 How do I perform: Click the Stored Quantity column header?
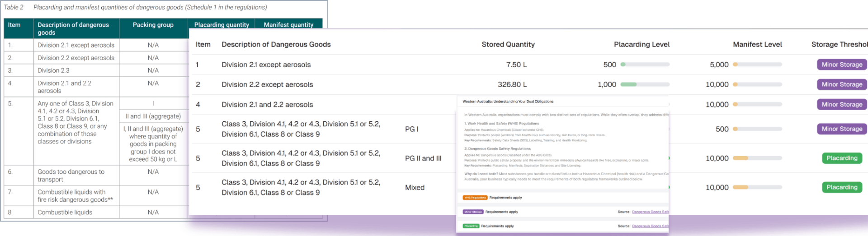pyautogui.click(x=508, y=44)
